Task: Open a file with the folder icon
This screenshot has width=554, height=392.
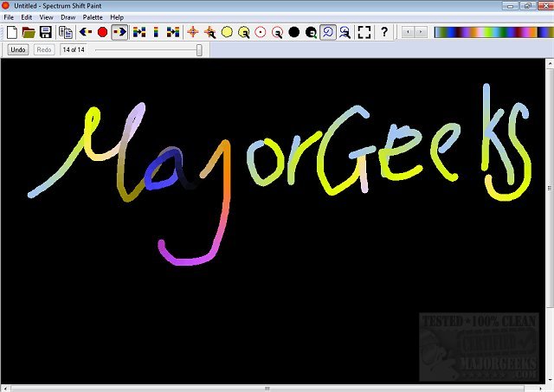Action: pyautogui.click(x=29, y=33)
